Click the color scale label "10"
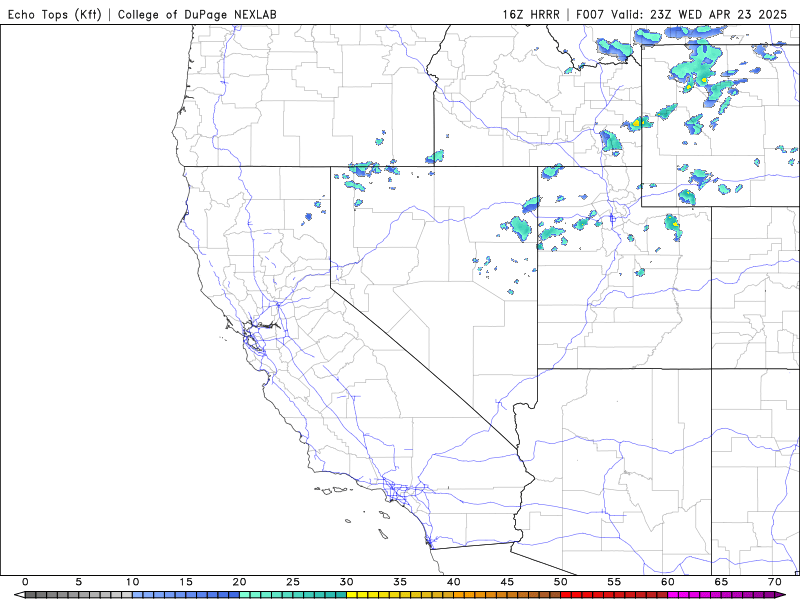 coord(132,582)
